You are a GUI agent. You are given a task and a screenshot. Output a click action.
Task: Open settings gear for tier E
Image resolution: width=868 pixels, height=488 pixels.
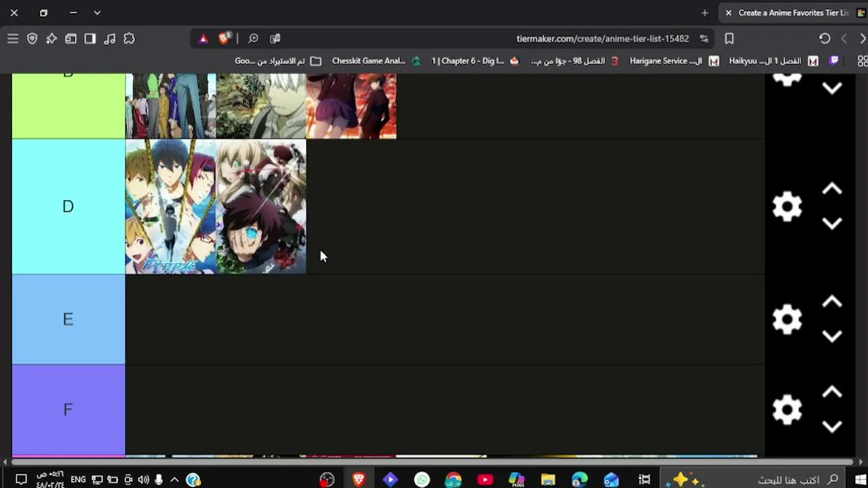[x=787, y=319]
